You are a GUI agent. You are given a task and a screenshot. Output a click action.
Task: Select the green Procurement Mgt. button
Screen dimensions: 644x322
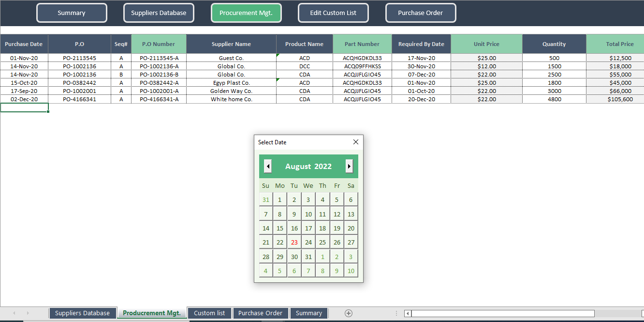pos(246,13)
